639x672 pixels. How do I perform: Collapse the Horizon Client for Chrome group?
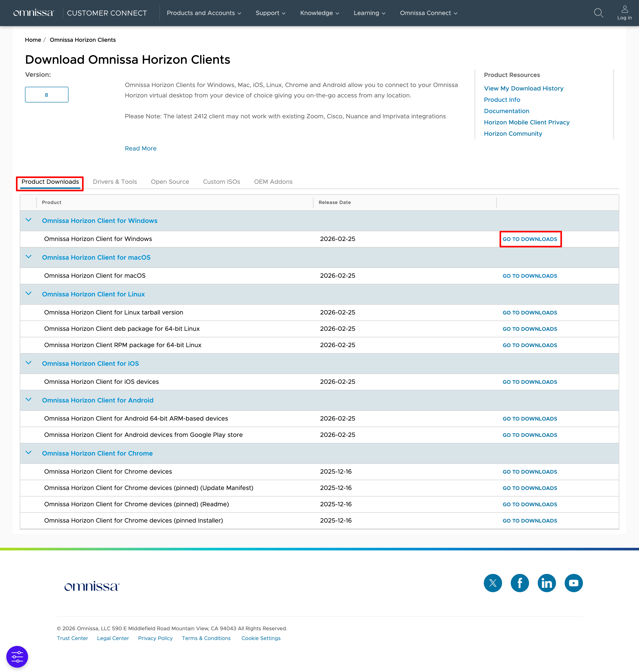[29, 453]
